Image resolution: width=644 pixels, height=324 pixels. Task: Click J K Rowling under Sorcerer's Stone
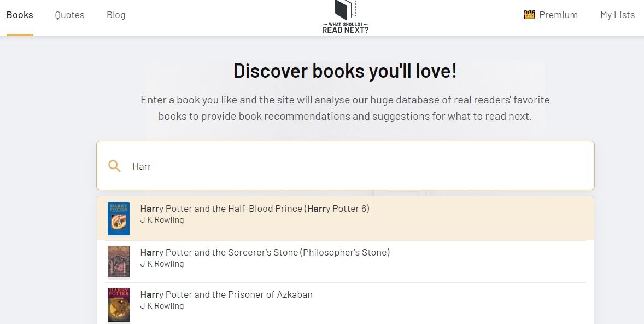pos(162,264)
